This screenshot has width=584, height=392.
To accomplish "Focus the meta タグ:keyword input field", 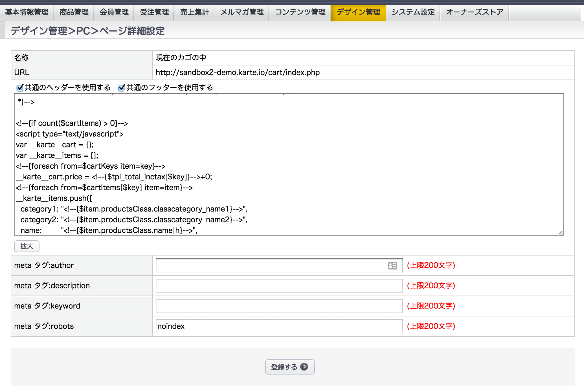I will coord(279,306).
